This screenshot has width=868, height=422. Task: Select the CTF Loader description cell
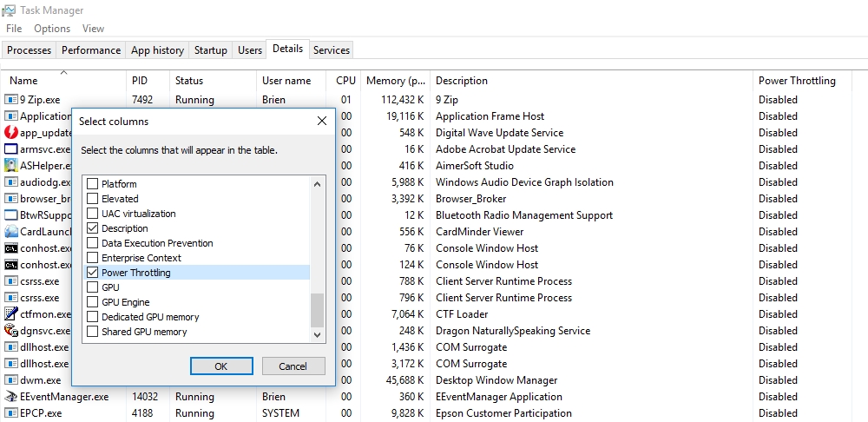[x=462, y=314]
